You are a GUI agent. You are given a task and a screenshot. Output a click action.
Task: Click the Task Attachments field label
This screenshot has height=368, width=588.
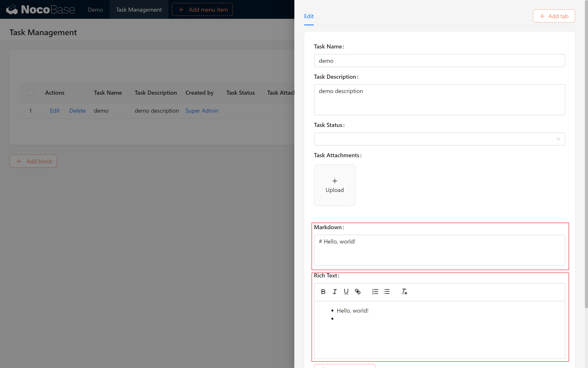(338, 155)
